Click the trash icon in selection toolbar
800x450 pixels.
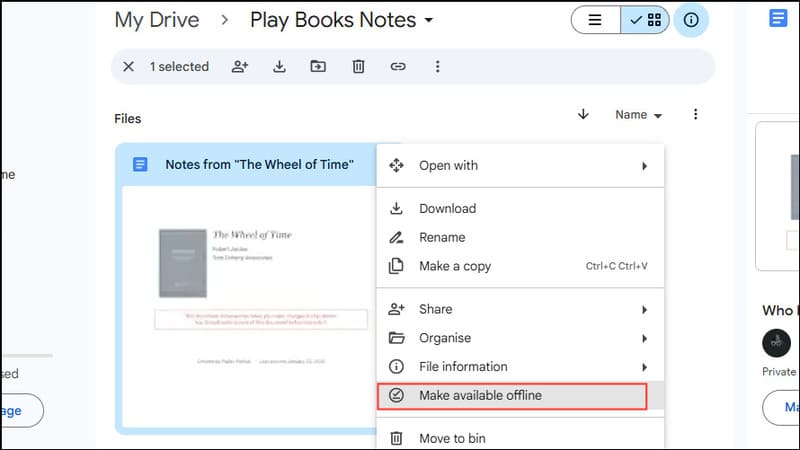click(358, 66)
